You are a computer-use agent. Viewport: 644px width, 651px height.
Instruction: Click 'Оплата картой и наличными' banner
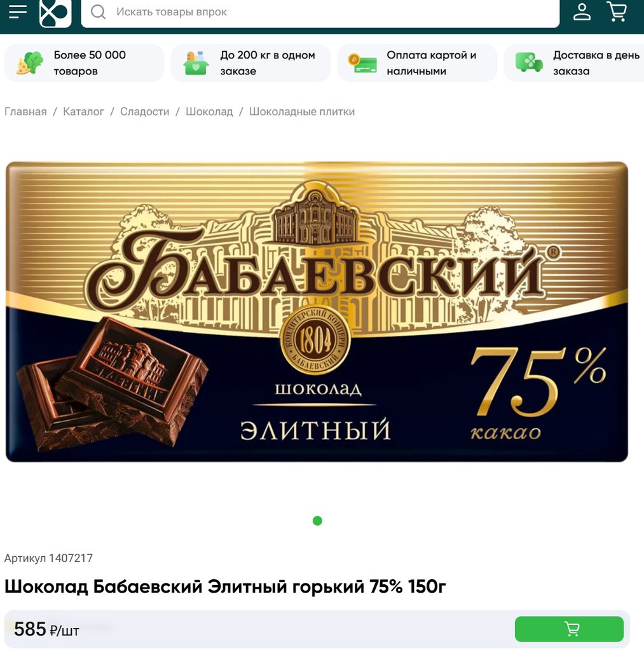[417, 63]
